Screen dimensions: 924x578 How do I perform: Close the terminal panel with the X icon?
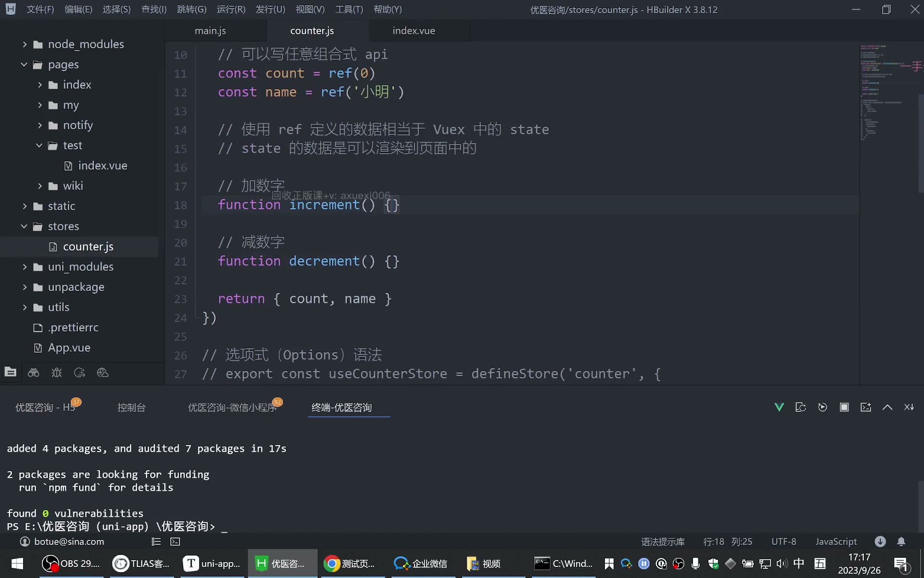point(909,407)
